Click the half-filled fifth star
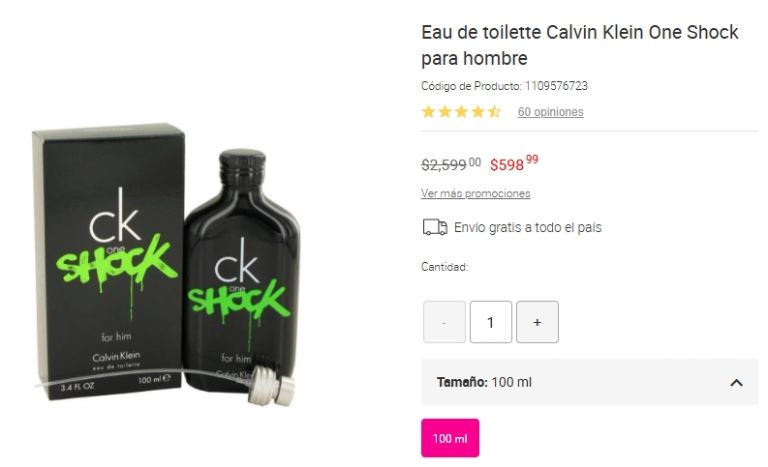 pyautogui.click(x=494, y=112)
